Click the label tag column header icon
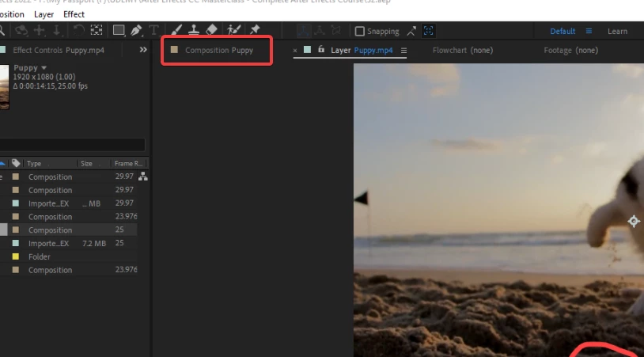 16,163
